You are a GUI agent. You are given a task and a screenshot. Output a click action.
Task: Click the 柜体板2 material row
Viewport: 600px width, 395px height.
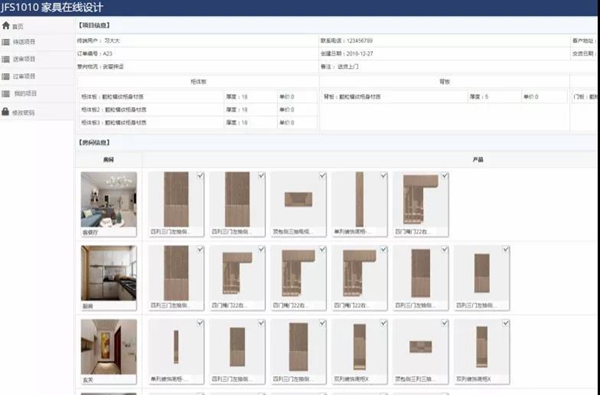(198, 109)
